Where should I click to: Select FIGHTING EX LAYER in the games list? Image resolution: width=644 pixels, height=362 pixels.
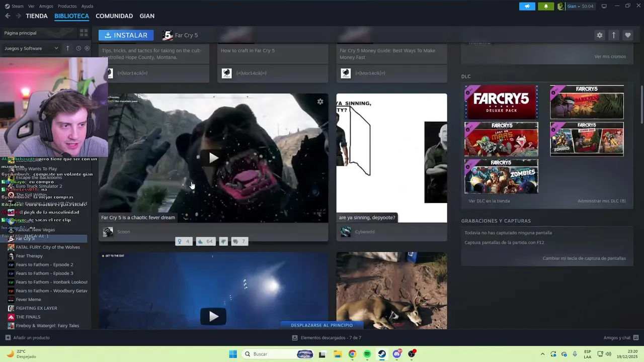point(36,308)
